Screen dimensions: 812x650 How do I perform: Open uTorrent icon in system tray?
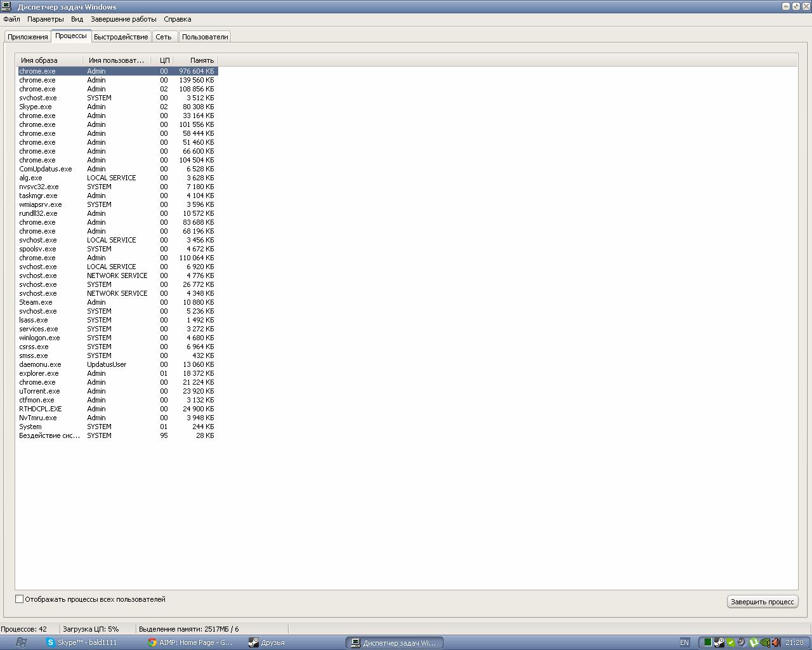pyautogui.click(x=754, y=642)
